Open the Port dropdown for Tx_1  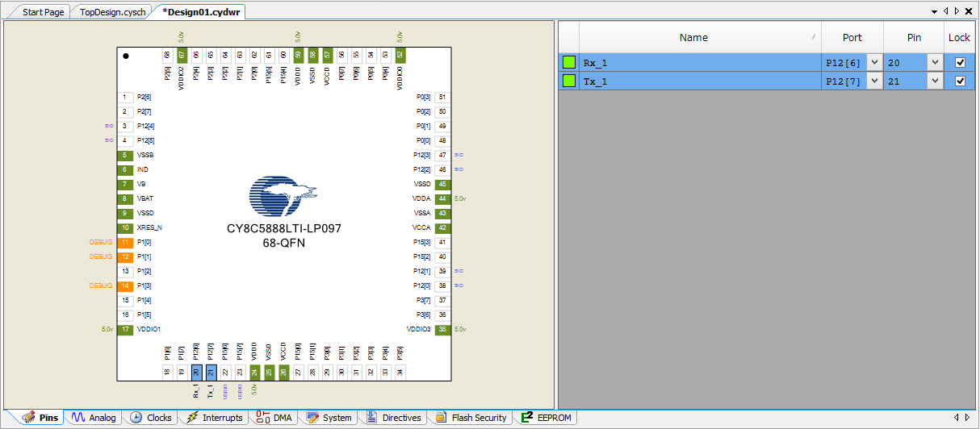pyautogui.click(x=874, y=81)
